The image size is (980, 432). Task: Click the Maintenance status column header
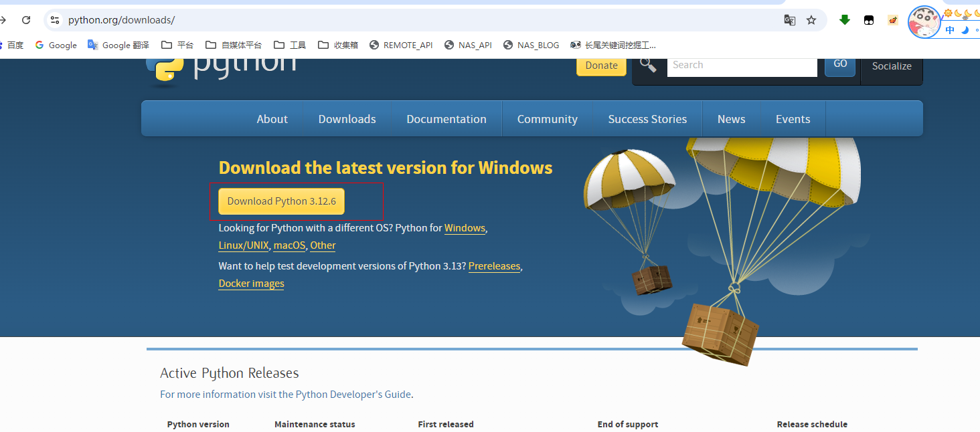point(315,425)
